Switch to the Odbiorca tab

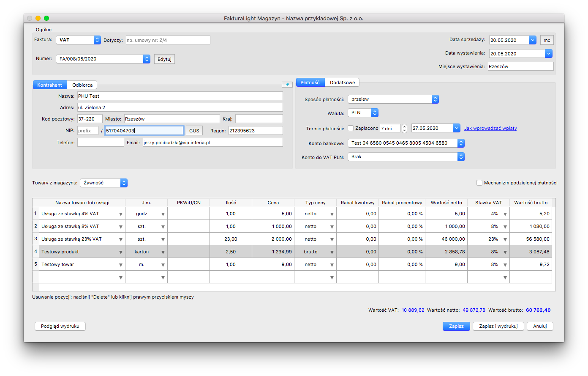tap(82, 85)
